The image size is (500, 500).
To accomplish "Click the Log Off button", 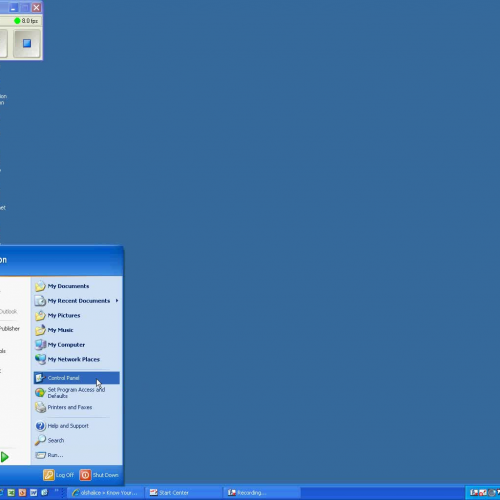I will (x=59, y=475).
